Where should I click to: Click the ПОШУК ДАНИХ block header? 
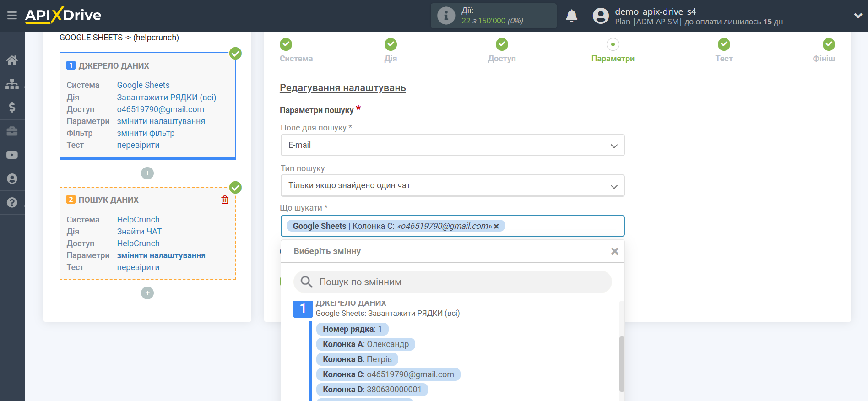tap(108, 200)
